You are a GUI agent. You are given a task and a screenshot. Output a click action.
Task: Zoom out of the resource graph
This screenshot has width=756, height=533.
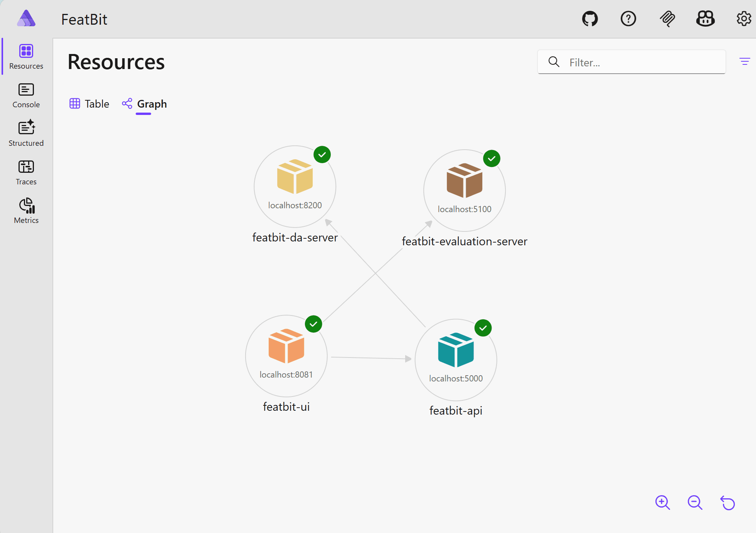pos(694,503)
